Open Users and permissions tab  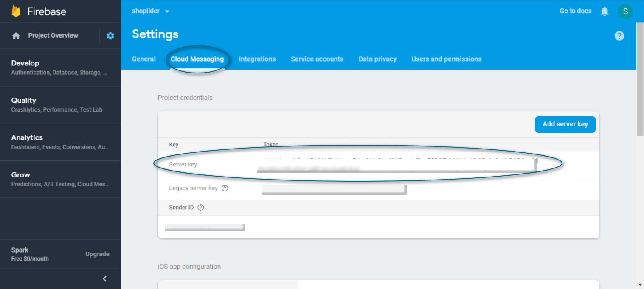point(447,59)
